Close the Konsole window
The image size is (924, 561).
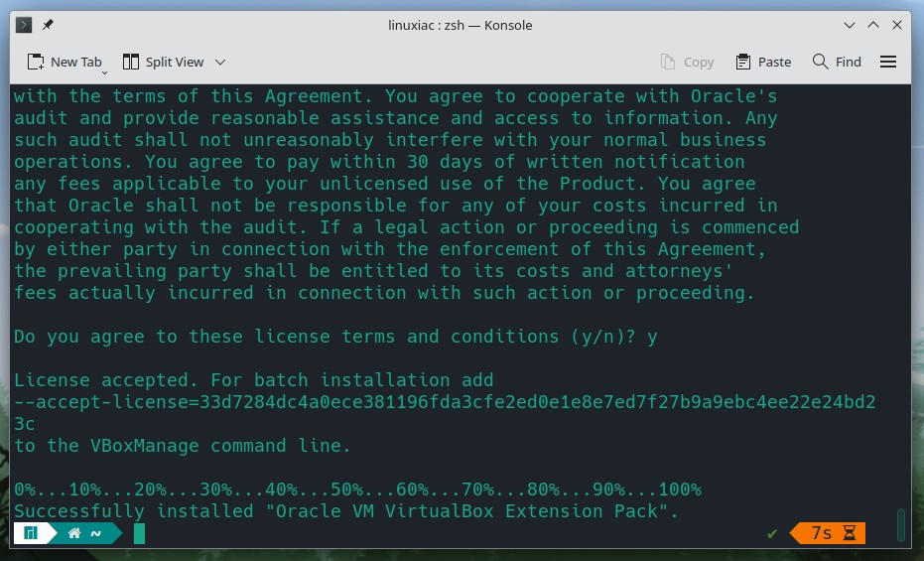pos(897,25)
